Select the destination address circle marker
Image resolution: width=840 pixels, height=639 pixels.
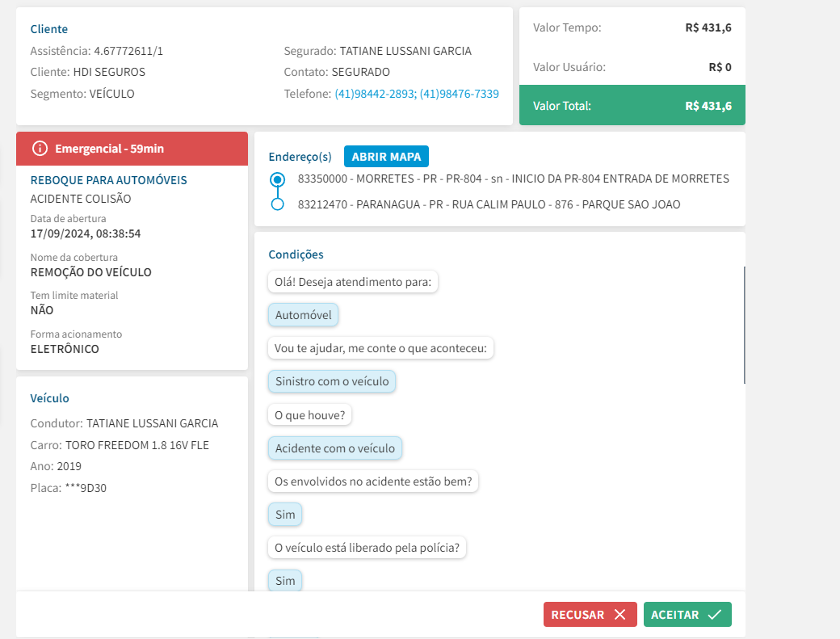(278, 204)
